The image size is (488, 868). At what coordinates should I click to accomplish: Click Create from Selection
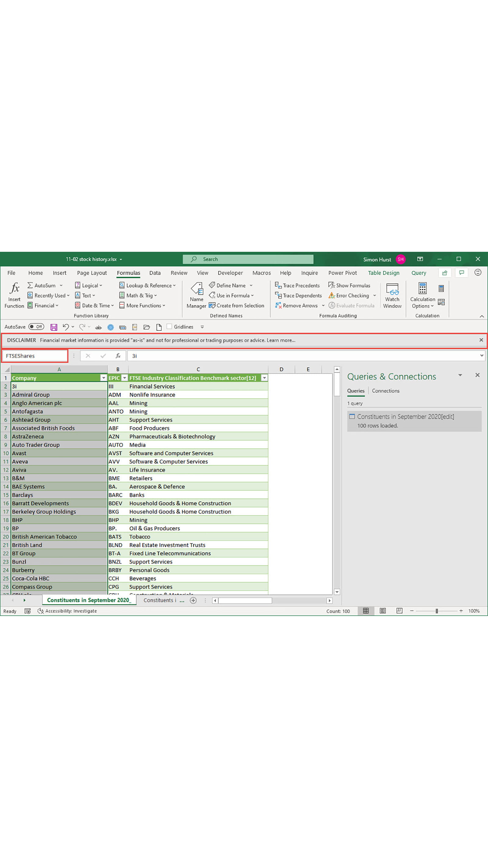(x=236, y=306)
